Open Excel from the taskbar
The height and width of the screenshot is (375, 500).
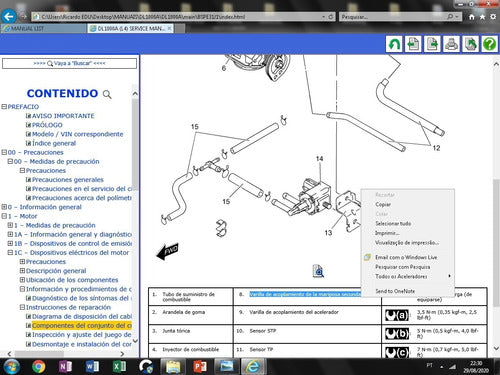119,366
